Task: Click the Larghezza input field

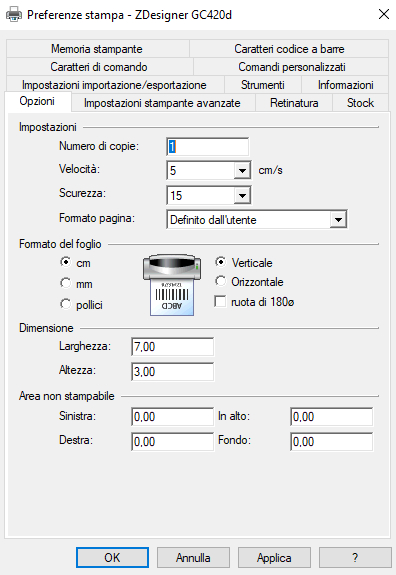Action: [172, 347]
